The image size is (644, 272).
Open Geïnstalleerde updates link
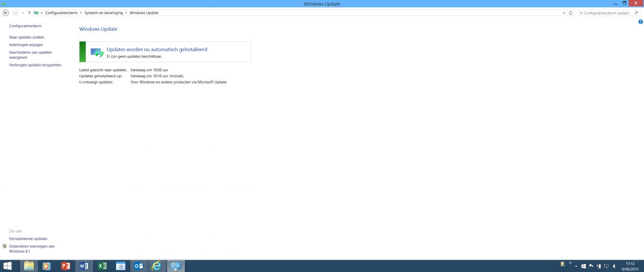tap(28, 239)
